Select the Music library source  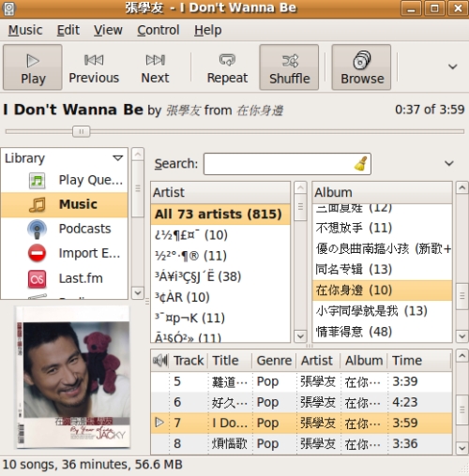coord(65,204)
